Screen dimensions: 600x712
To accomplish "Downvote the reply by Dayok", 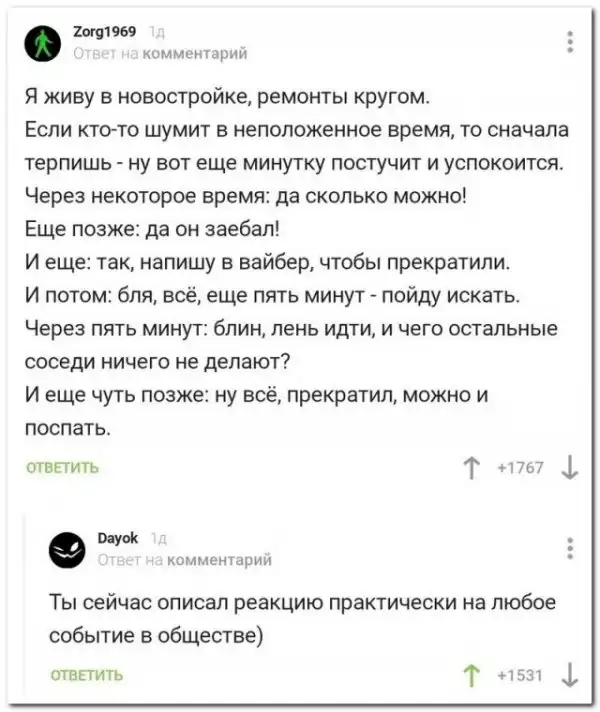I will [567, 674].
